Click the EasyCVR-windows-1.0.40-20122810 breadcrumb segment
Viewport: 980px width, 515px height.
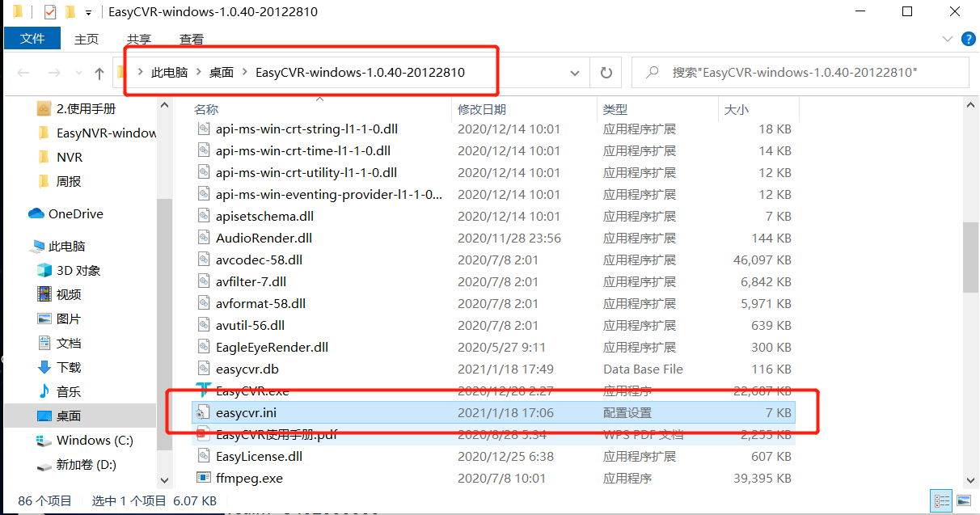[360, 73]
